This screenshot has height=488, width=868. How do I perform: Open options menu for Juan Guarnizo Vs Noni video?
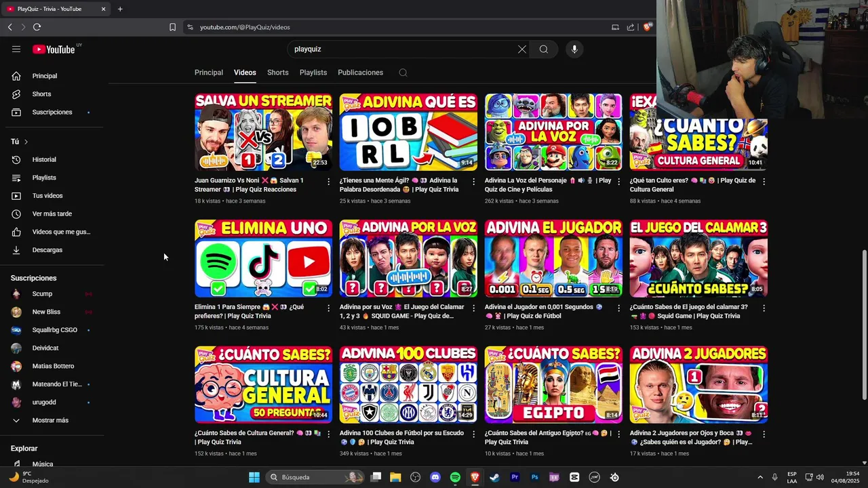tap(329, 182)
